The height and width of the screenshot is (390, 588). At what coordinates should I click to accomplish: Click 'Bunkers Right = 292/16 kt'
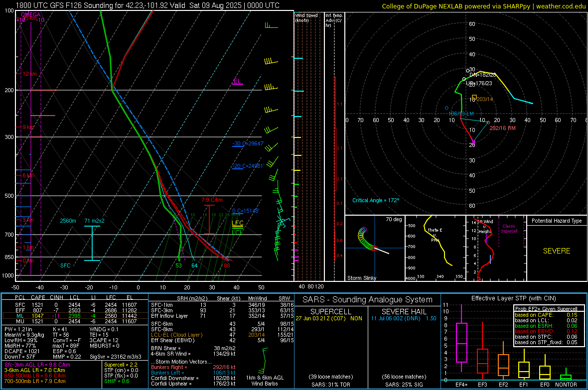tap(193, 367)
